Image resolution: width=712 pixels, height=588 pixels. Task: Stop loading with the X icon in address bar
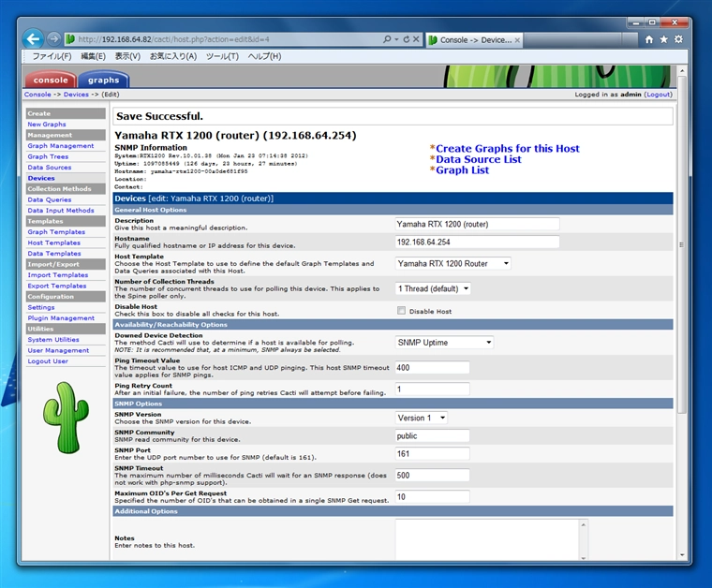(416, 39)
